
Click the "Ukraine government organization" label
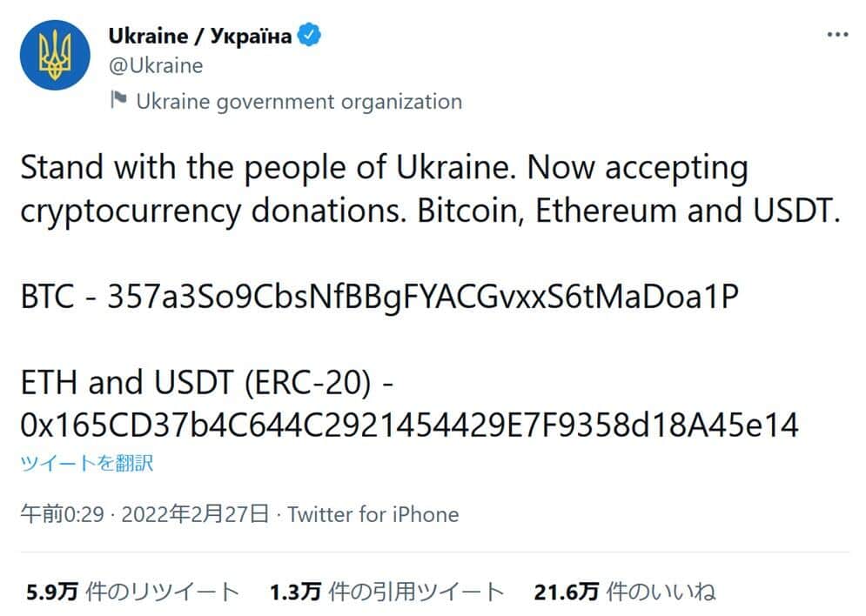click(x=299, y=102)
